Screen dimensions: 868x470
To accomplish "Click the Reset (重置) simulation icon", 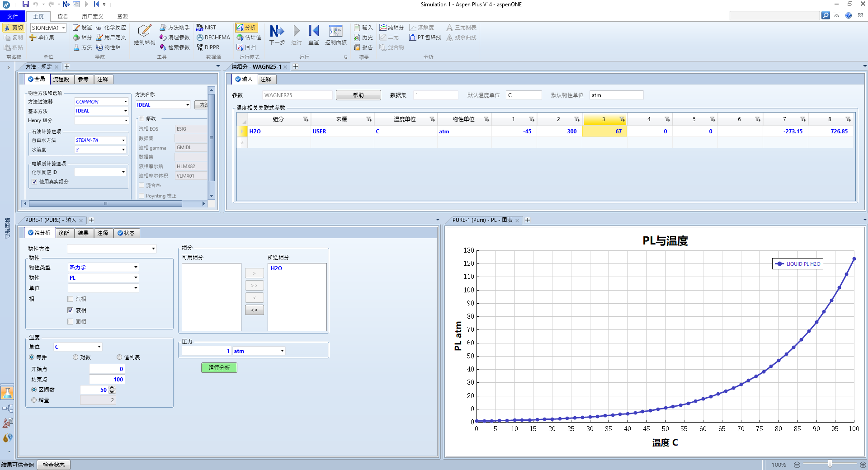I will click(x=314, y=35).
